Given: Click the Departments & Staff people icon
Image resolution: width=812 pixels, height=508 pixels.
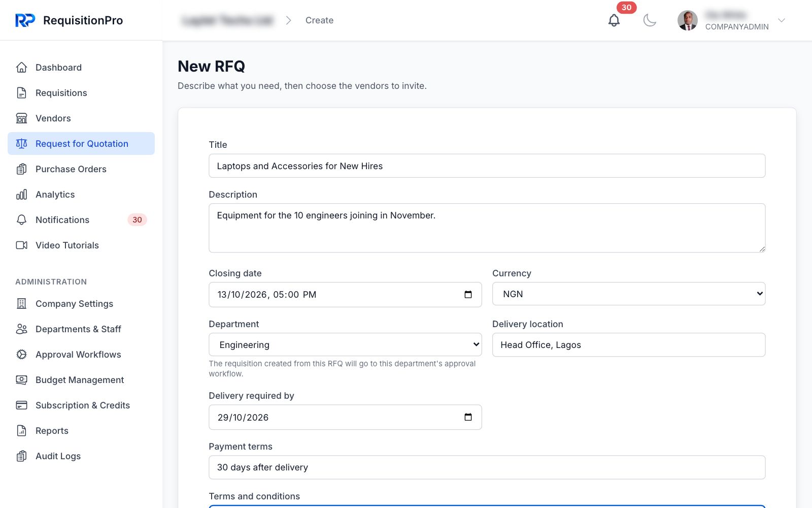Looking at the screenshot, I should pyautogui.click(x=21, y=329).
